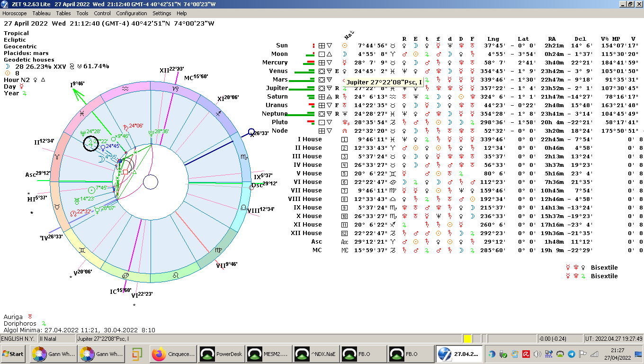Click the dotted square icon in the Pluto row
The image size is (644, 364).
pyautogui.click(x=322, y=122)
